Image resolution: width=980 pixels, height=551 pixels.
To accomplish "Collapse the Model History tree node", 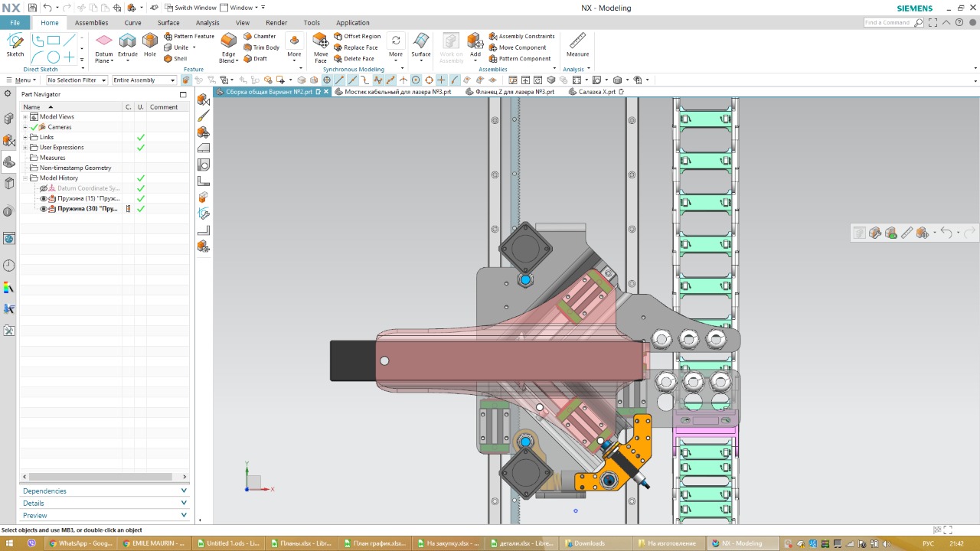I will pyautogui.click(x=25, y=178).
